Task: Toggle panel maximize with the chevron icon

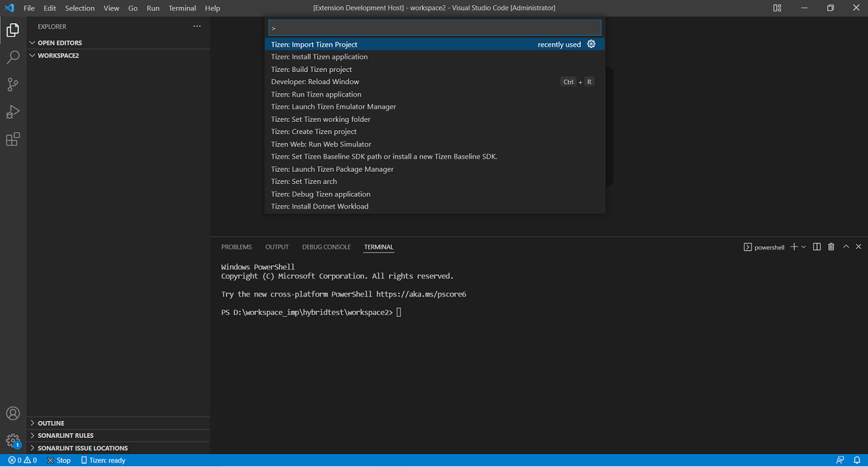Action: [x=846, y=247]
